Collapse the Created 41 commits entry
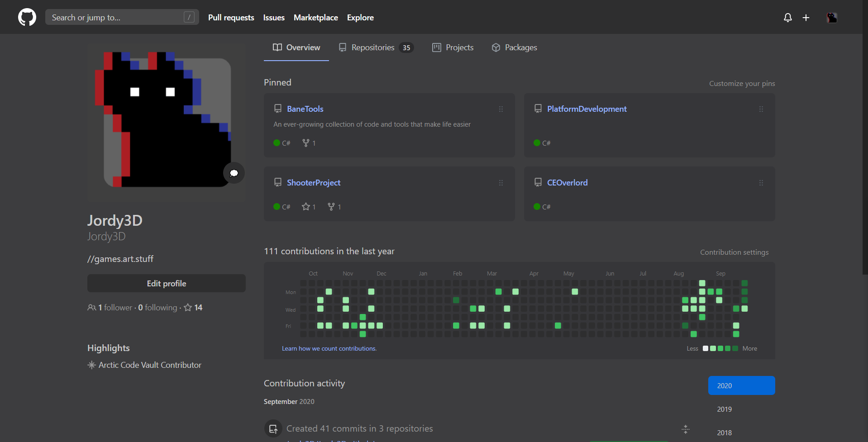Viewport: 868px width, 442px height. click(686, 429)
